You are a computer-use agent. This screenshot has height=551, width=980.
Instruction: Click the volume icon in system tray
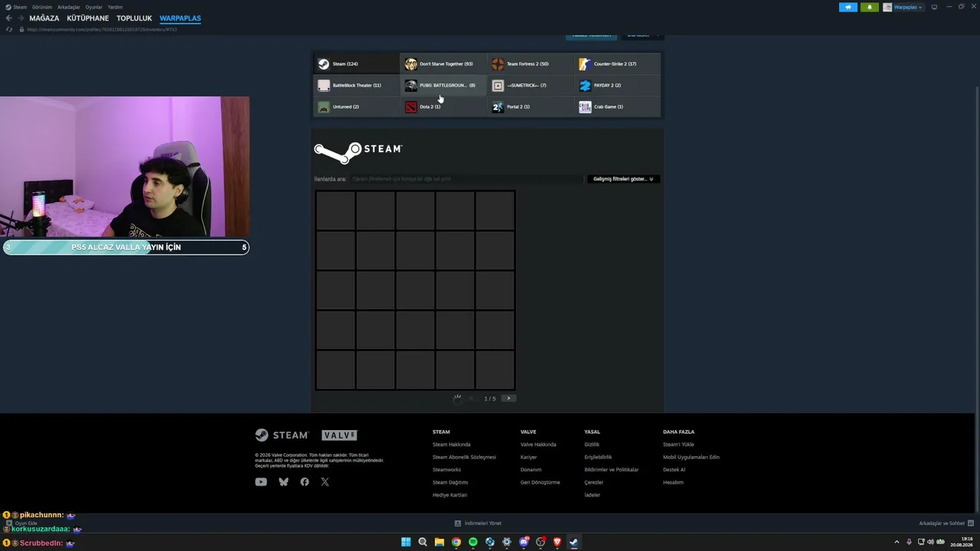click(929, 543)
